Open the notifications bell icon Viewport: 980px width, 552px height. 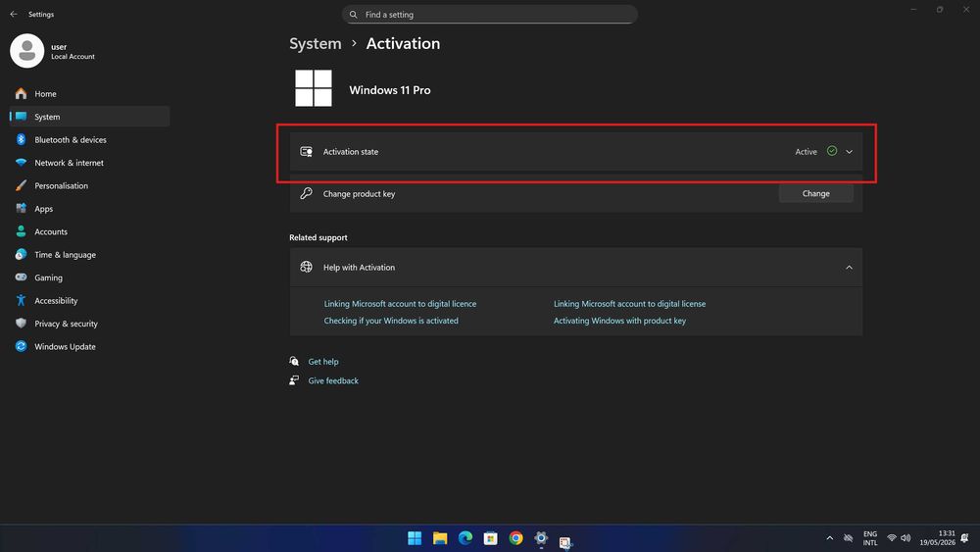click(x=964, y=538)
